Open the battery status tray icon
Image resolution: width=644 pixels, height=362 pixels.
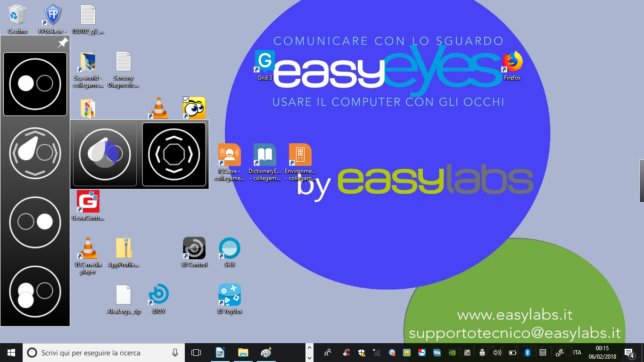coord(512,352)
